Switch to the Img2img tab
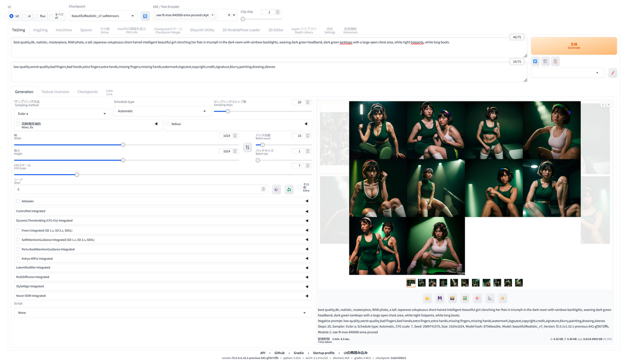 40,29
